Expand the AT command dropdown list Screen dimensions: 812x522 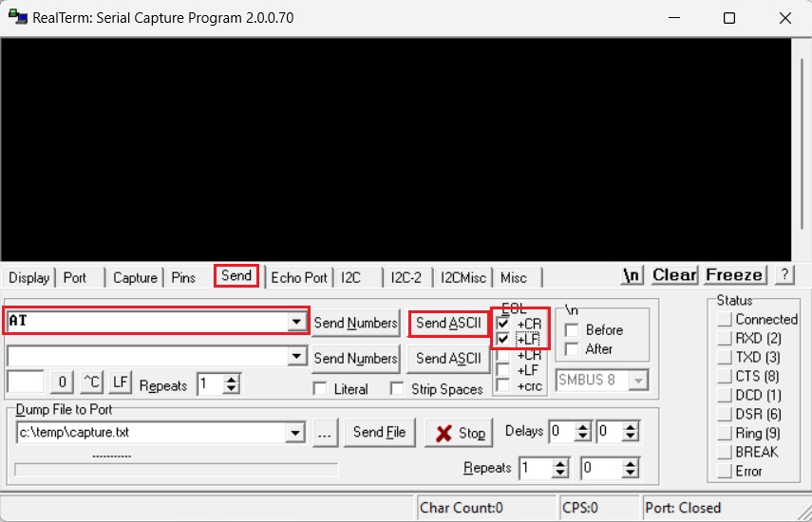point(298,323)
